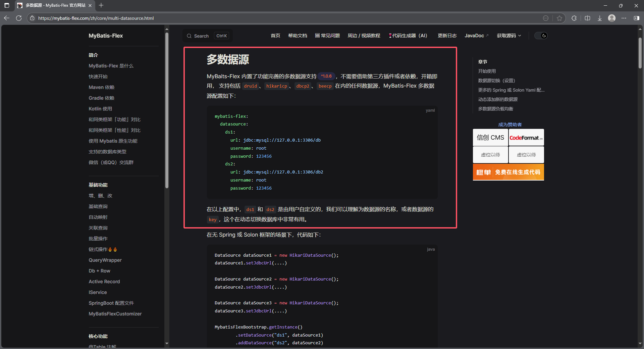644x349 pixels.
Task: Open a new tab with the plus button
Action: pos(101,5)
